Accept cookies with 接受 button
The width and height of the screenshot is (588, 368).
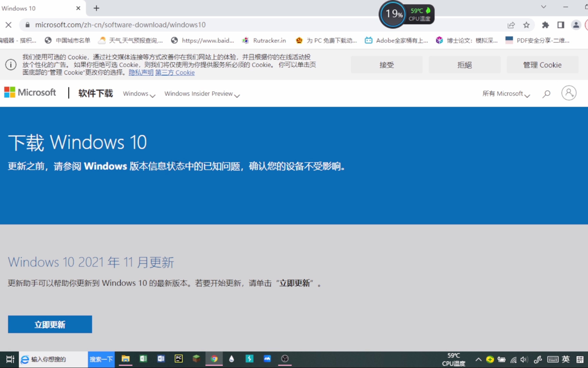pyautogui.click(x=387, y=65)
